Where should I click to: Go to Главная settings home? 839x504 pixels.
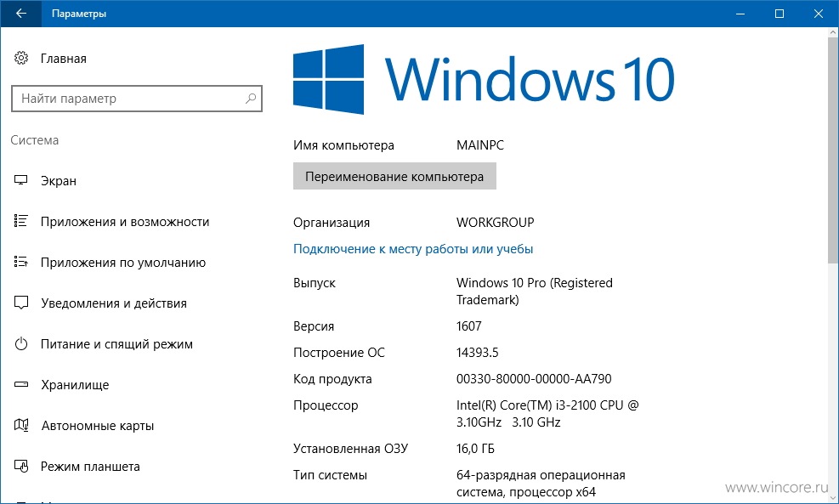tap(63, 59)
